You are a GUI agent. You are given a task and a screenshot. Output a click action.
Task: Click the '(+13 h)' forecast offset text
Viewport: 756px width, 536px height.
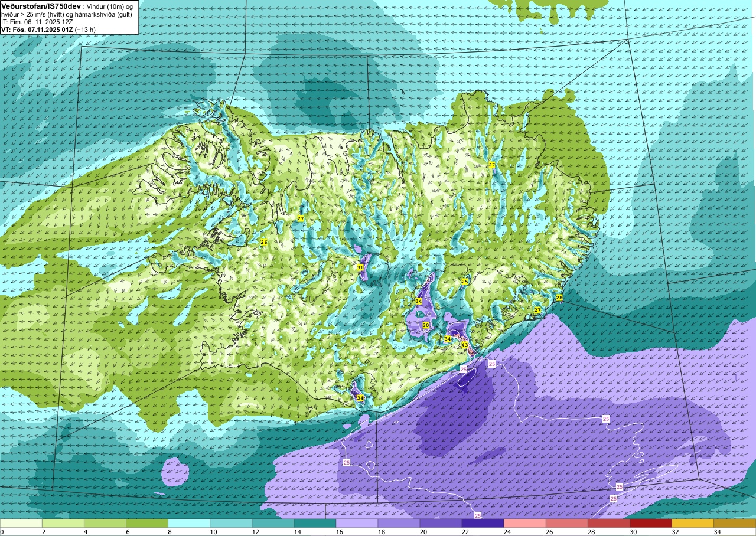tap(84, 29)
